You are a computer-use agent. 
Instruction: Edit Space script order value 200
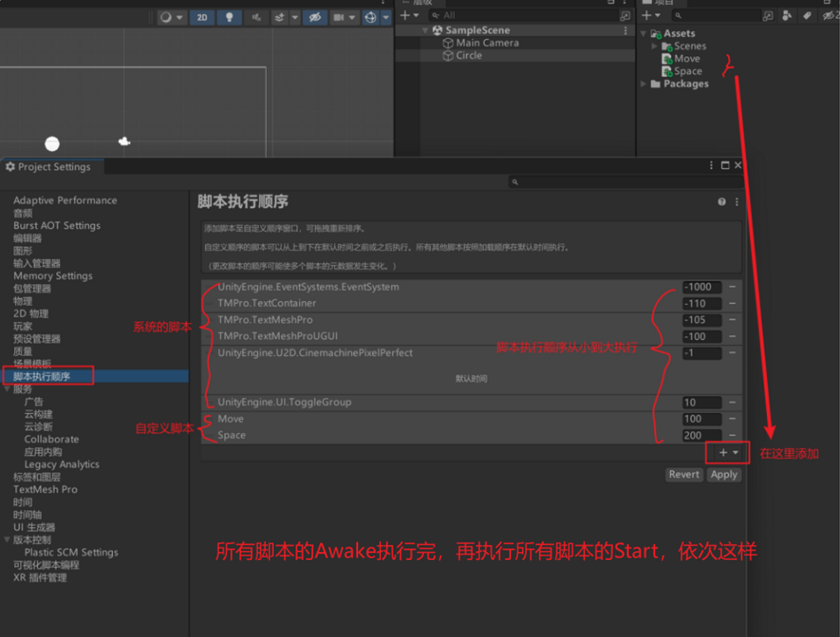coord(702,435)
